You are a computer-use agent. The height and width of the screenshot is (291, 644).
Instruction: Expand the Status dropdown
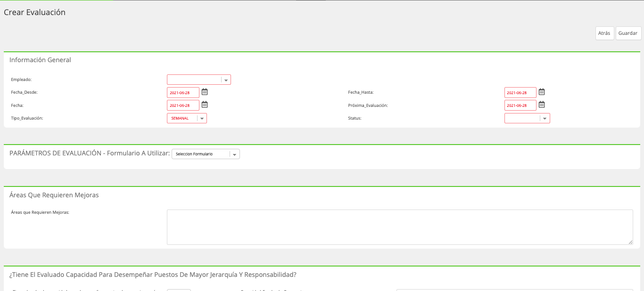[527, 118]
